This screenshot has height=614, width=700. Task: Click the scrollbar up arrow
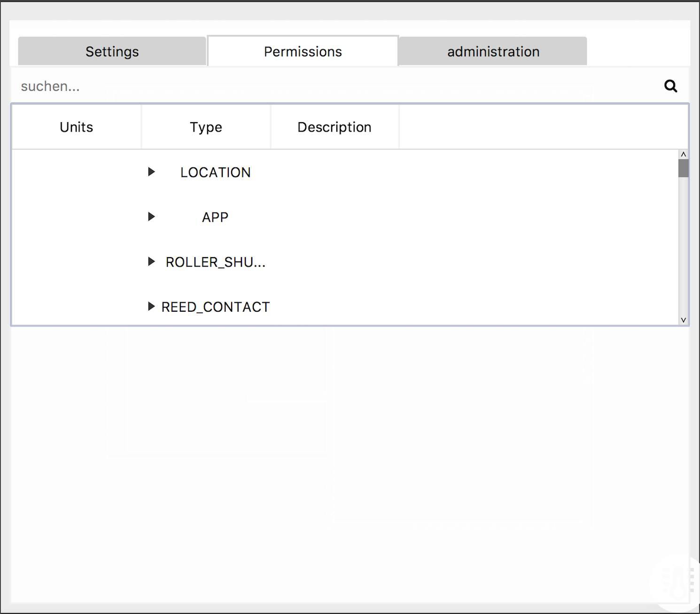pos(683,154)
